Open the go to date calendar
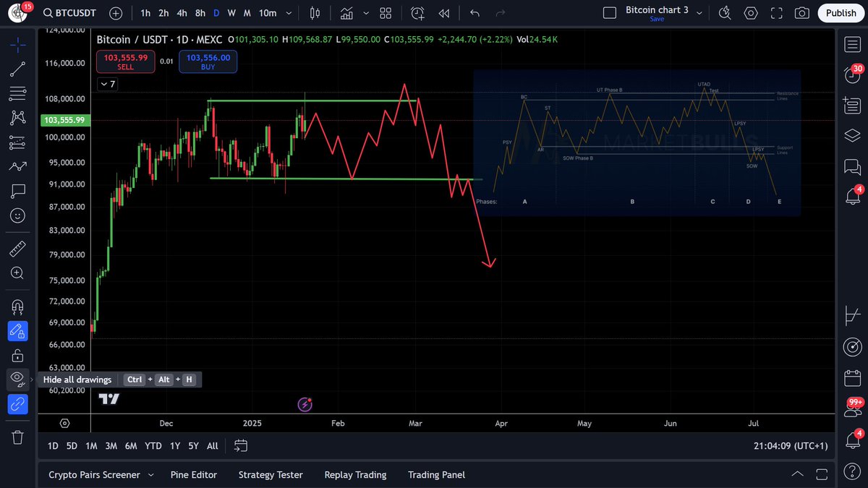Screen dimensions: 868x488 [x=241, y=445]
